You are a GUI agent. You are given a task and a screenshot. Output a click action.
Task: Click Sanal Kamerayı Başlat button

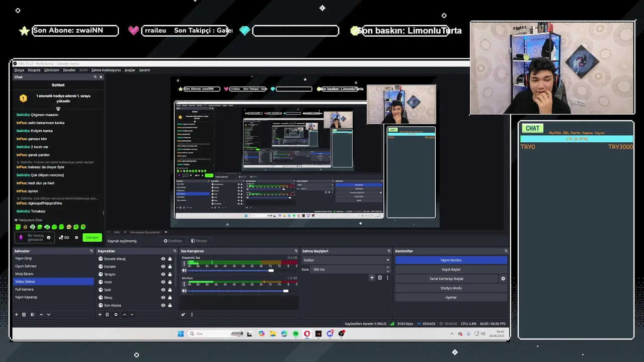pyautogui.click(x=446, y=279)
